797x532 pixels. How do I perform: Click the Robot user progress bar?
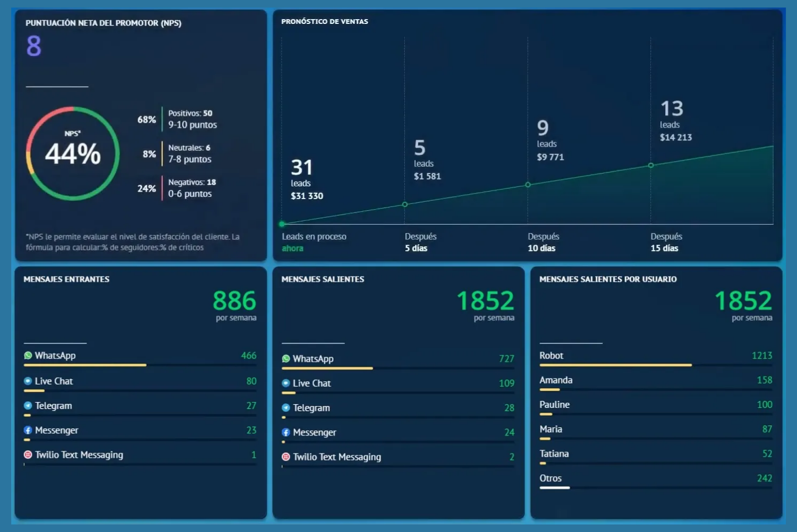tap(656, 365)
